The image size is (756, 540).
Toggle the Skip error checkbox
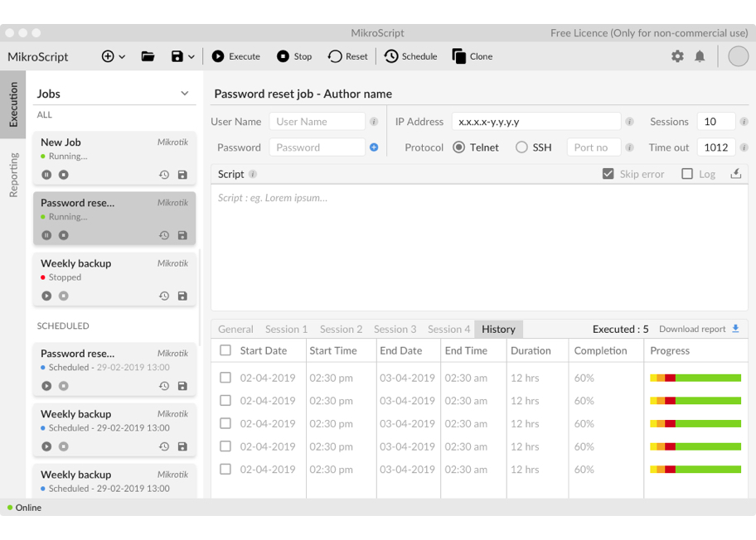click(608, 174)
